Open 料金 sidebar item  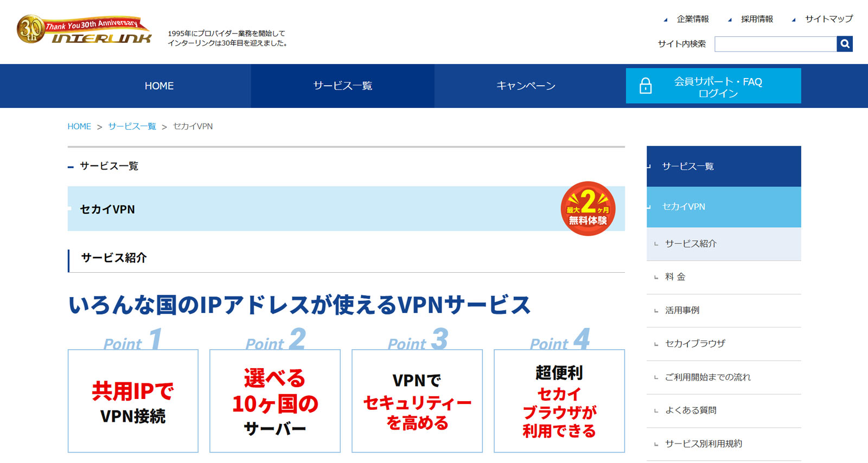pos(724,277)
